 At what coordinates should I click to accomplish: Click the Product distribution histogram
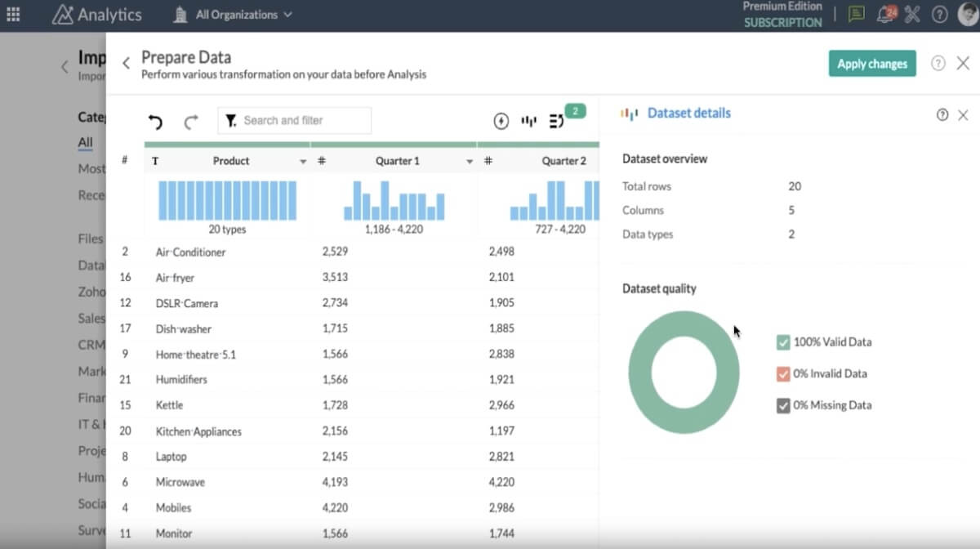tap(227, 201)
